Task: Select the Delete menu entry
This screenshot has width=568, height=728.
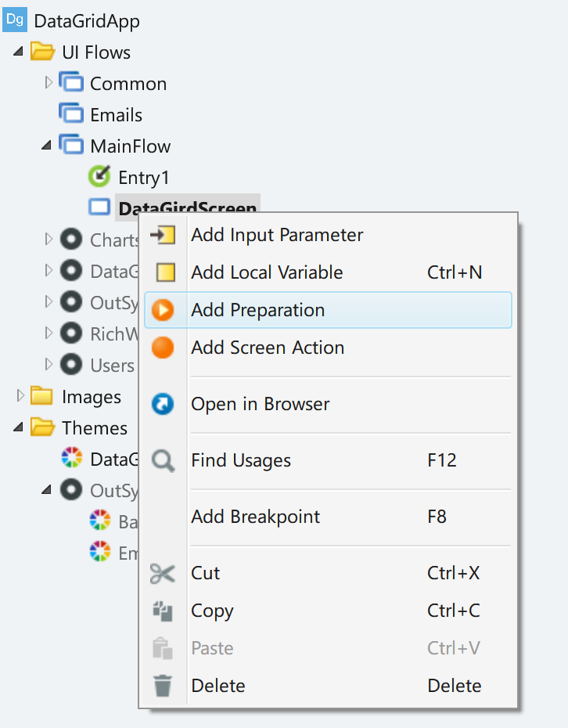Action: coord(328,686)
